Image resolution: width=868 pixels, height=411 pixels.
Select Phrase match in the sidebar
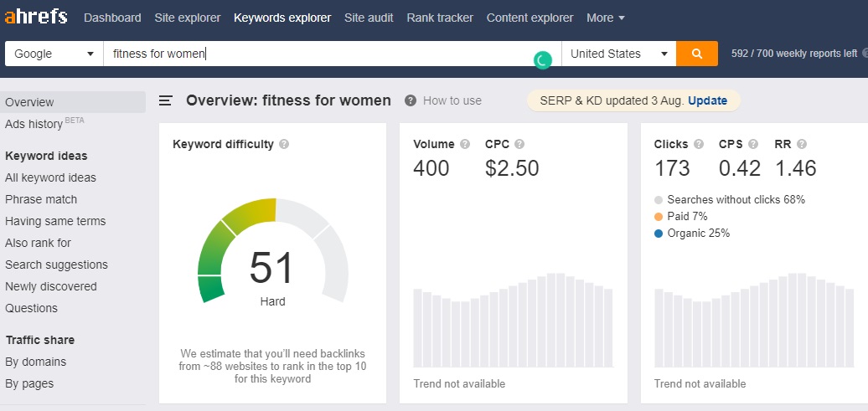point(41,199)
